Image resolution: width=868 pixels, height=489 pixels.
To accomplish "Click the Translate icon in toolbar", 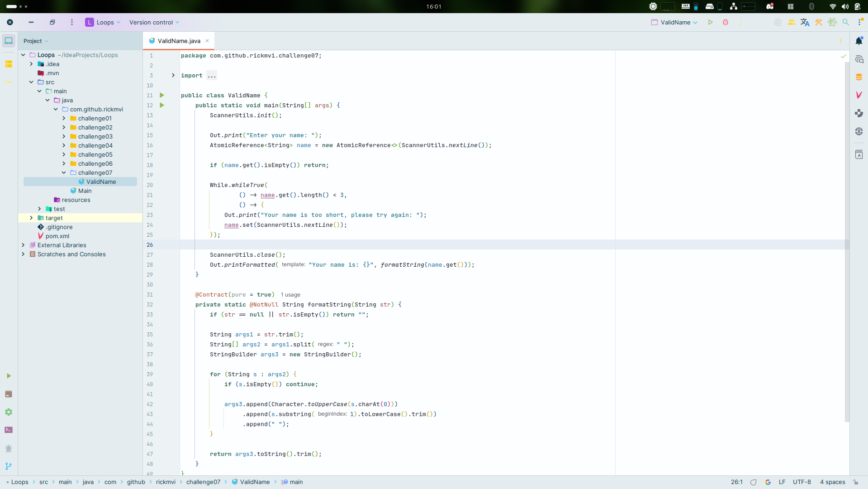I will tap(805, 22).
